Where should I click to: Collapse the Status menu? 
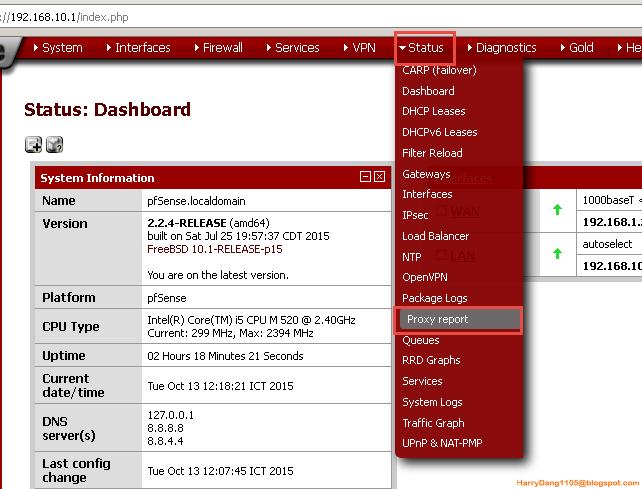click(x=422, y=48)
